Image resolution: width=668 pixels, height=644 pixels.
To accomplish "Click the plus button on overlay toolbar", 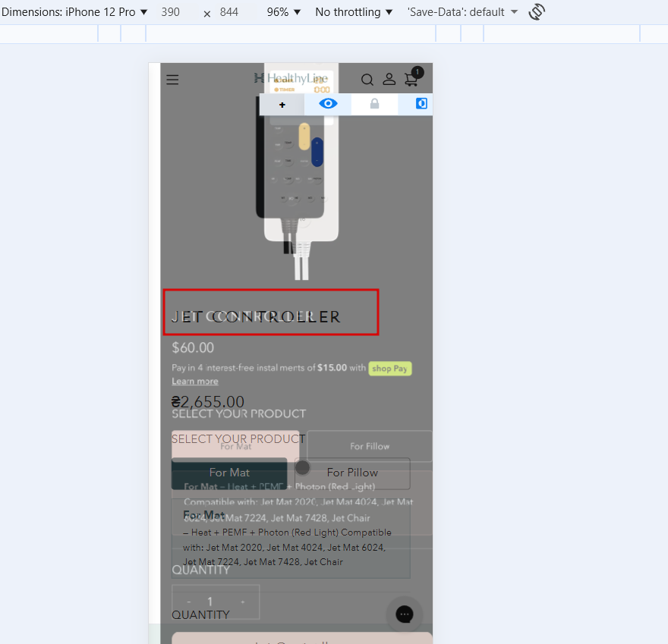I will coord(282,105).
